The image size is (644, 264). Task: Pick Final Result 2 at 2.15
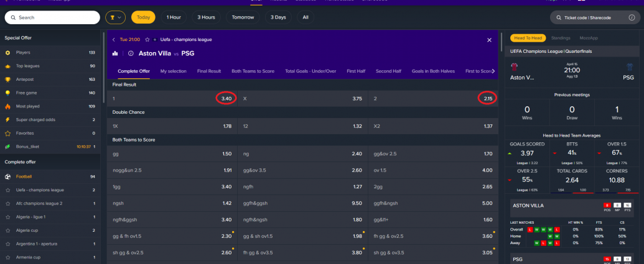tap(433, 99)
